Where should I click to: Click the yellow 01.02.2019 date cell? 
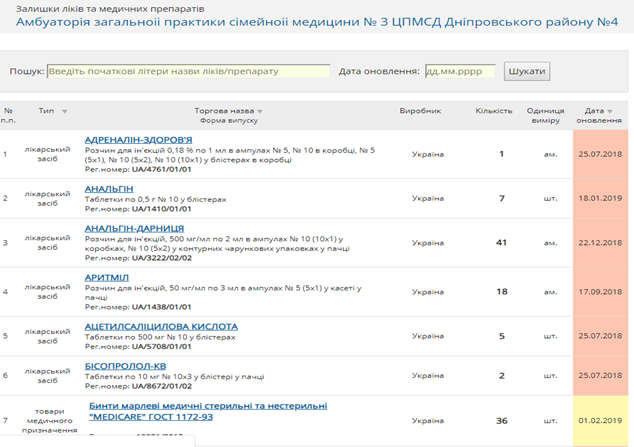pos(599,420)
